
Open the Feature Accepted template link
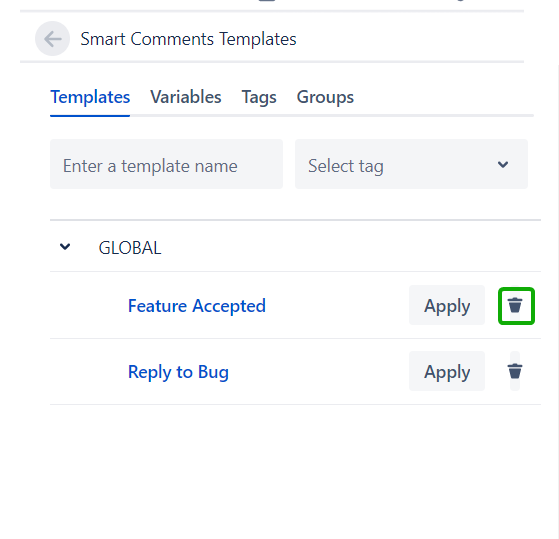point(197,306)
